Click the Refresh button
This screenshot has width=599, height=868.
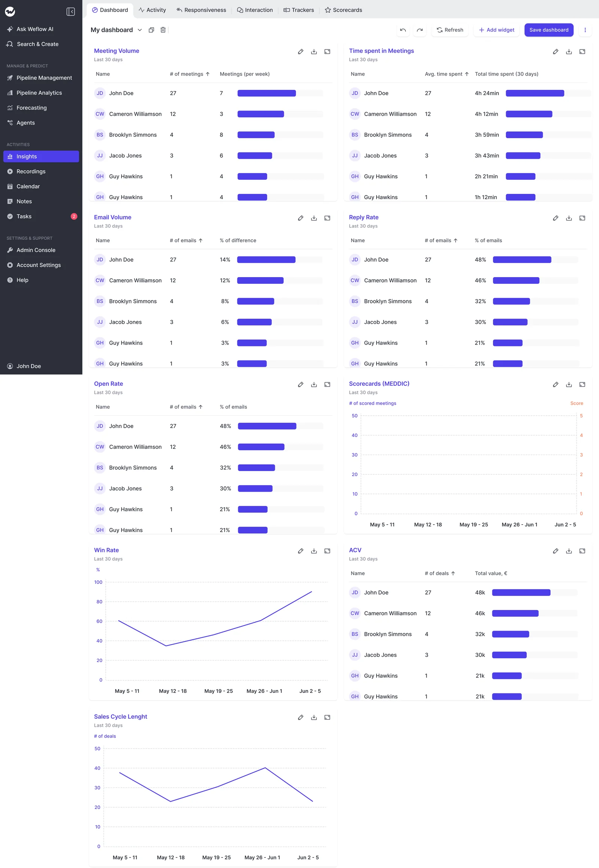click(x=450, y=30)
